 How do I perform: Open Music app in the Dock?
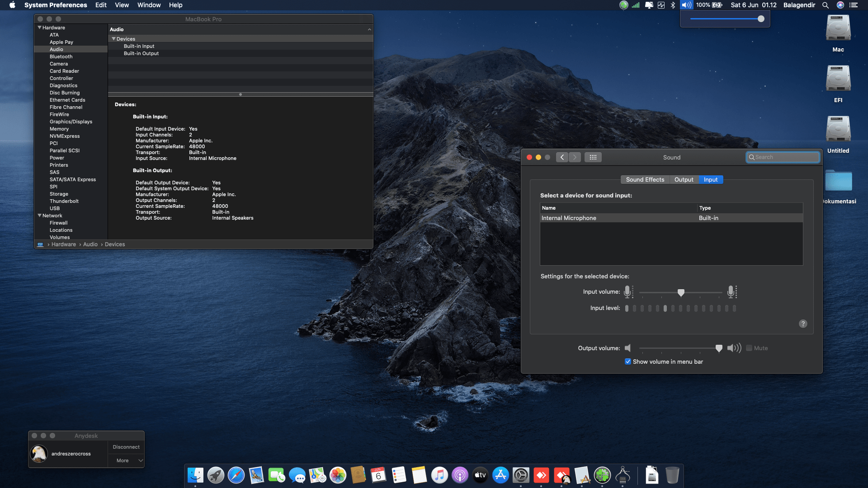(x=439, y=475)
